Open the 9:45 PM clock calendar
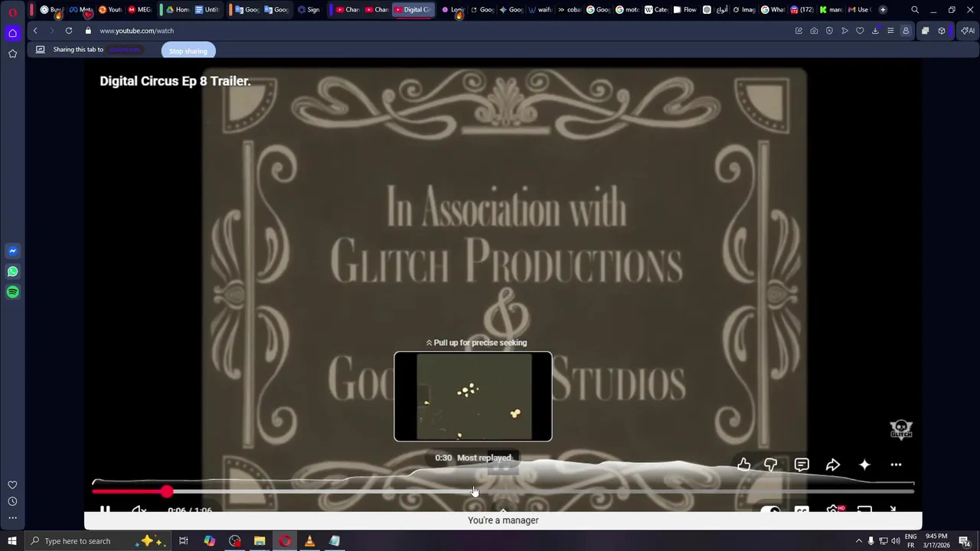The height and width of the screenshot is (551, 980). 937,541
